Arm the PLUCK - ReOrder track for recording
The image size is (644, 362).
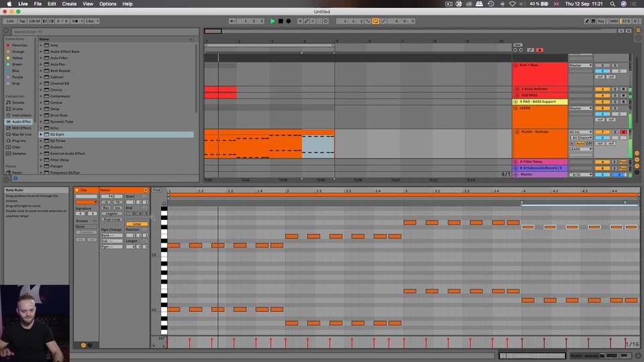tap(623, 132)
